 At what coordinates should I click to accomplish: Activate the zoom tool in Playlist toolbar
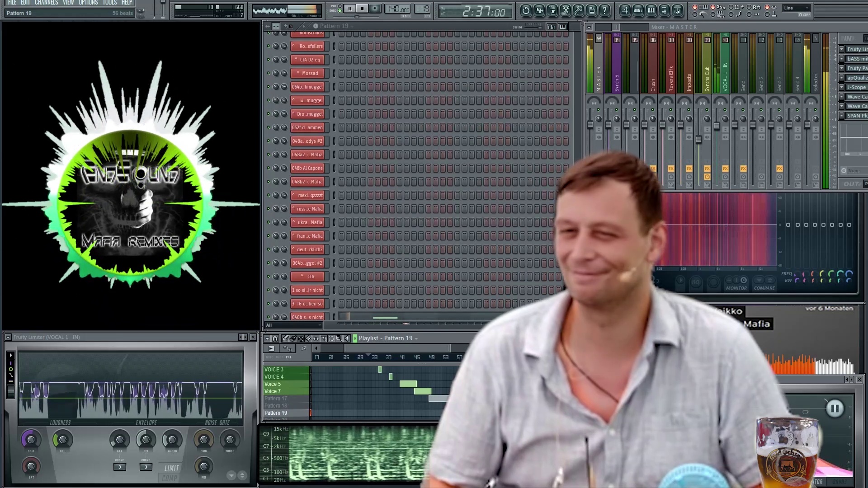339,338
